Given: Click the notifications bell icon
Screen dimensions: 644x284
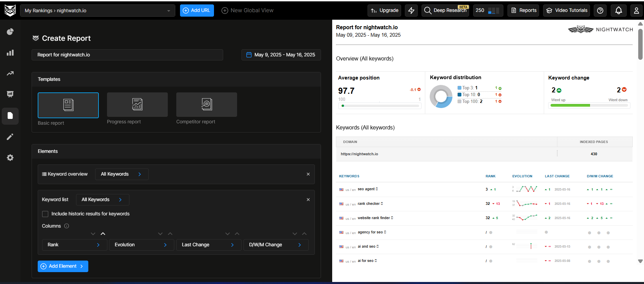Looking at the screenshot, I should tap(619, 11).
